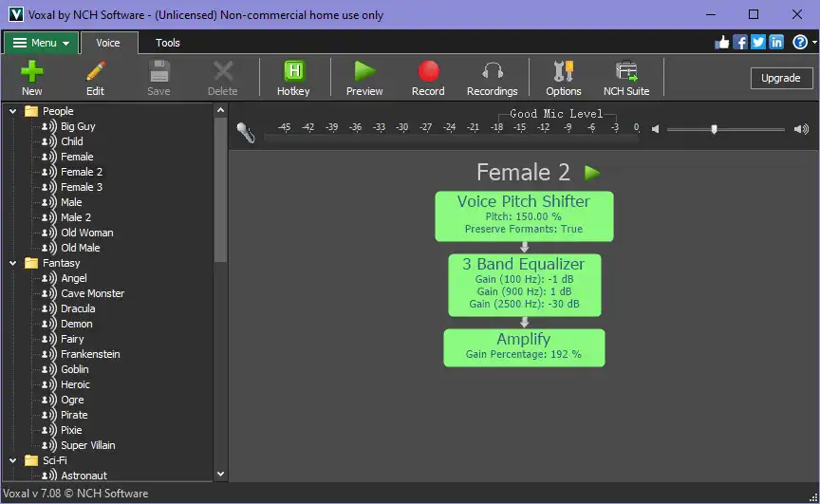Click the Save disk icon

[x=159, y=71]
